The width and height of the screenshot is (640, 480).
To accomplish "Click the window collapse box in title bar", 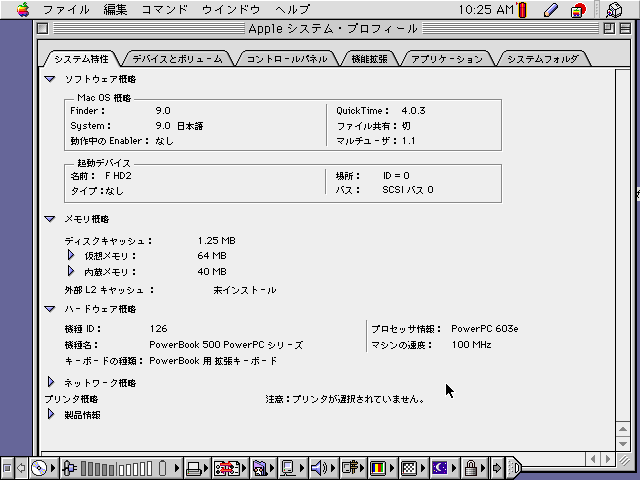I will 625,29.
